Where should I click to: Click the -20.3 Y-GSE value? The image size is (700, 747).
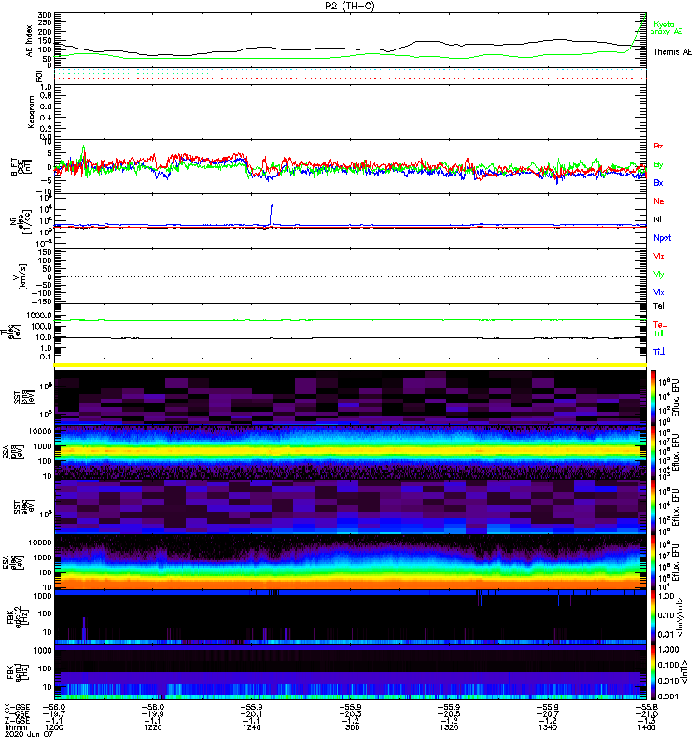pos(350,713)
